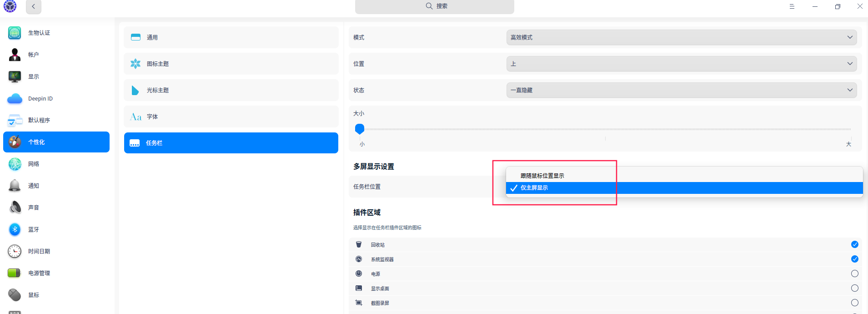Open 网络 settings label in sidebar
Image resolution: width=868 pixels, height=314 pixels.
[34, 164]
